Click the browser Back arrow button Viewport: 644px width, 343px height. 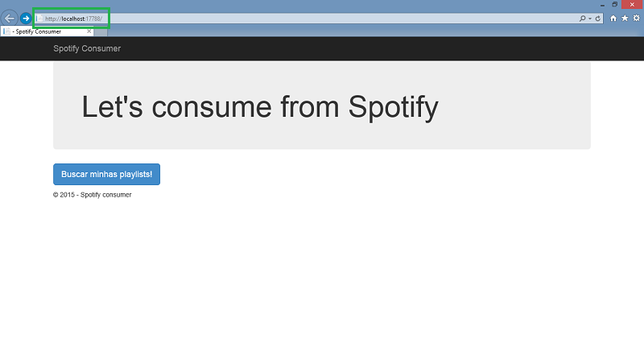[10, 18]
